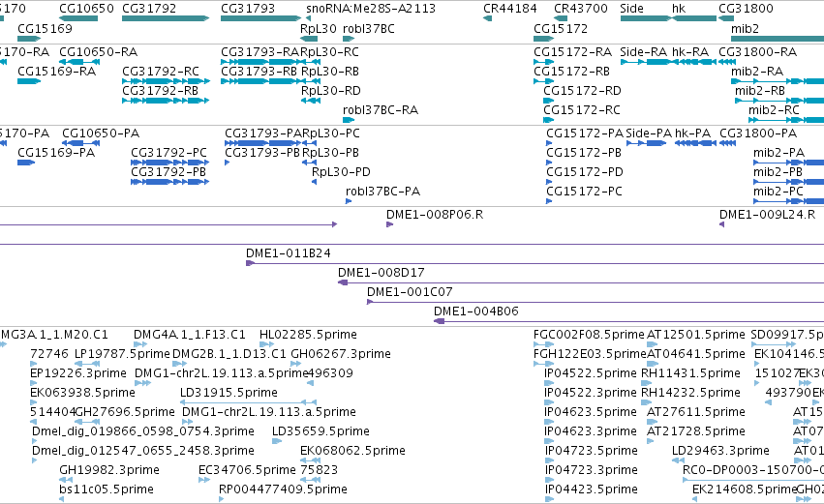Screen dimensions: 824x504
Task: Click EST AT12501.5prime
Action: pos(696,335)
